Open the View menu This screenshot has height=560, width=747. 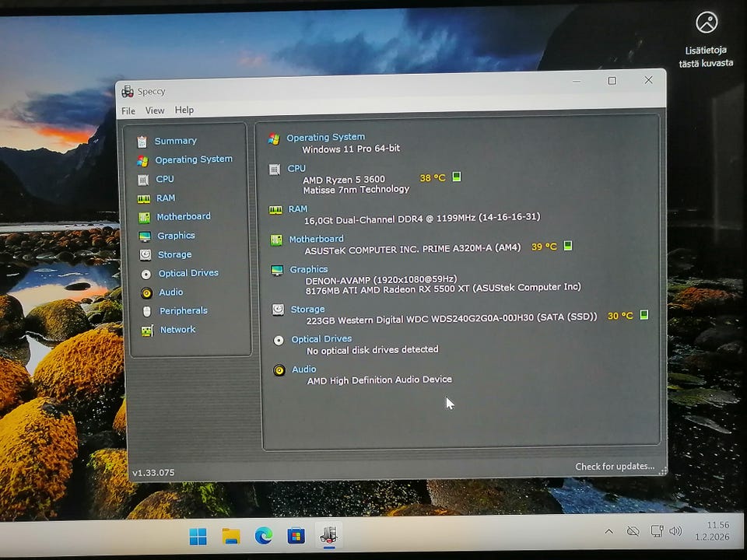tap(155, 110)
